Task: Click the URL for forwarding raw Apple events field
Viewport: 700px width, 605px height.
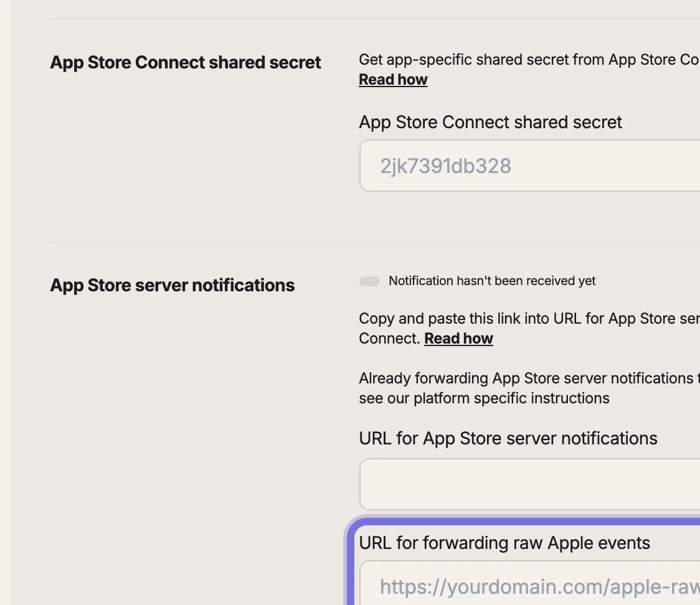Action: tap(529, 583)
